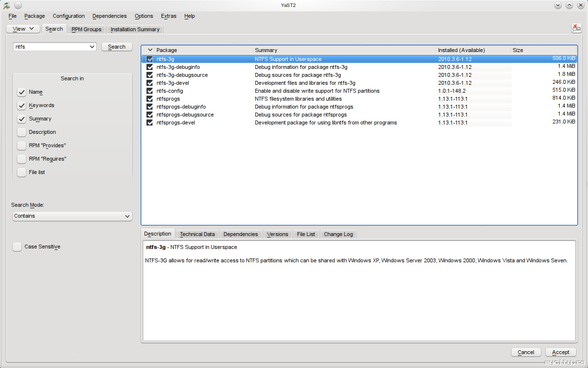The width and height of the screenshot is (588, 368).
Task: Focus the ntfs search input field
Action: (x=51, y=47)
